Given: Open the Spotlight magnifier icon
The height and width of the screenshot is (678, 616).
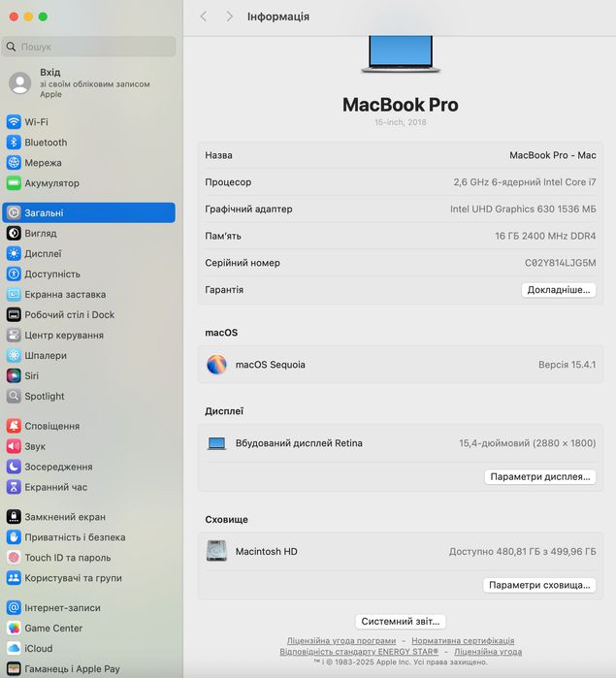Looking at the screenshot, I should (x=14, y=396).
